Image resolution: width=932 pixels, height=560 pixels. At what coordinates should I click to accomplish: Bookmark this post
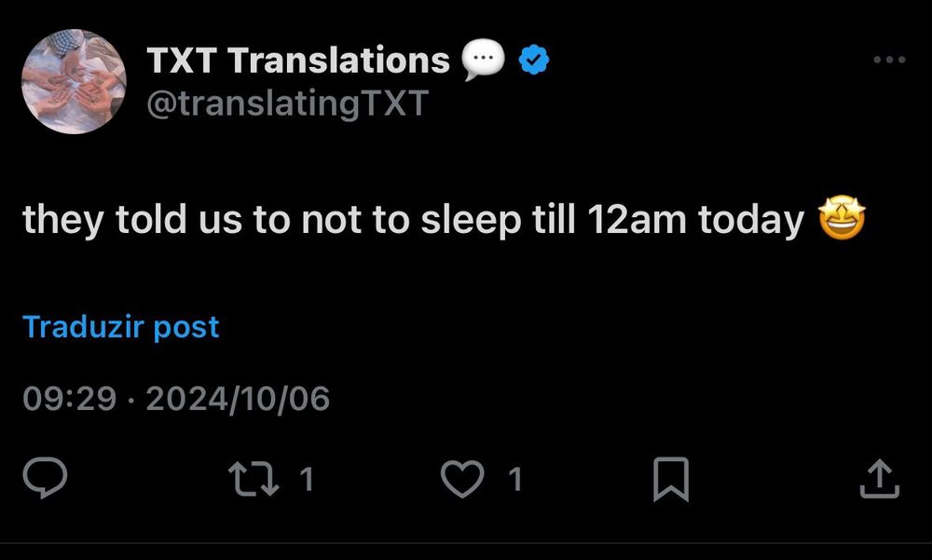672,479
